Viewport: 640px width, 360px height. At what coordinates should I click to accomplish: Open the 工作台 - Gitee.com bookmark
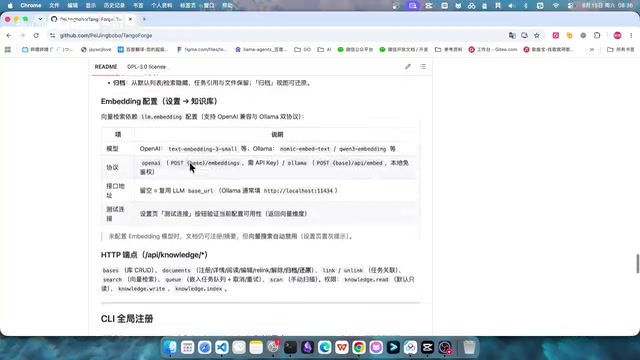[493, 49]
